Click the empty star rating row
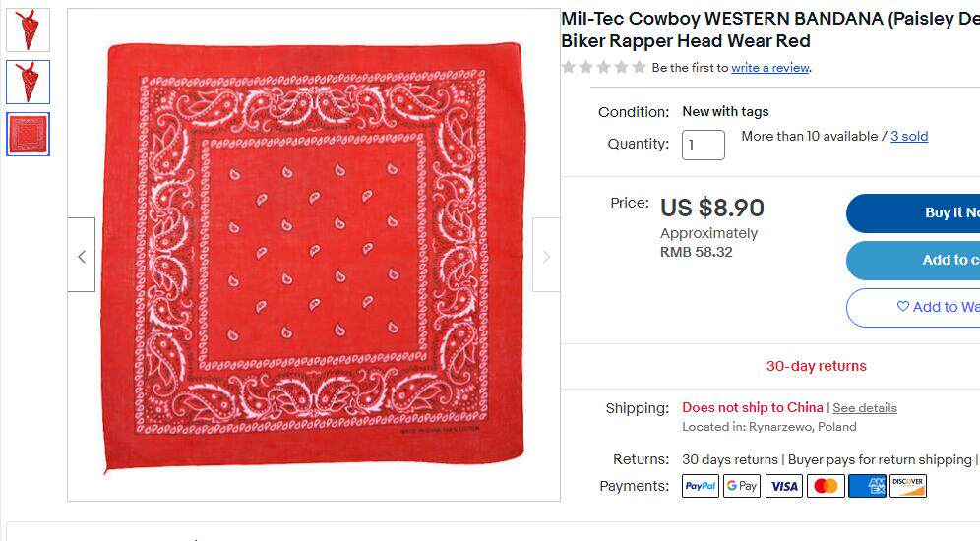 pos(603,67)
